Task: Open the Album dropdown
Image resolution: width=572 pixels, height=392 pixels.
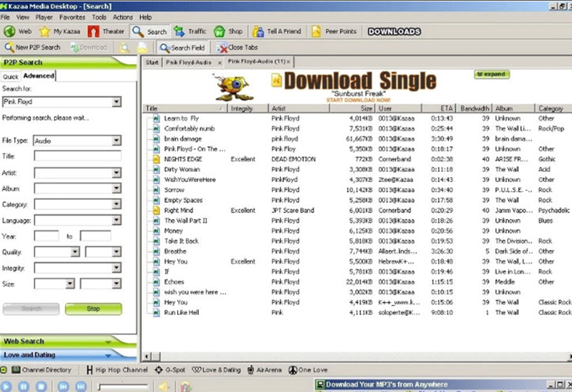Action: pos(116,188)
